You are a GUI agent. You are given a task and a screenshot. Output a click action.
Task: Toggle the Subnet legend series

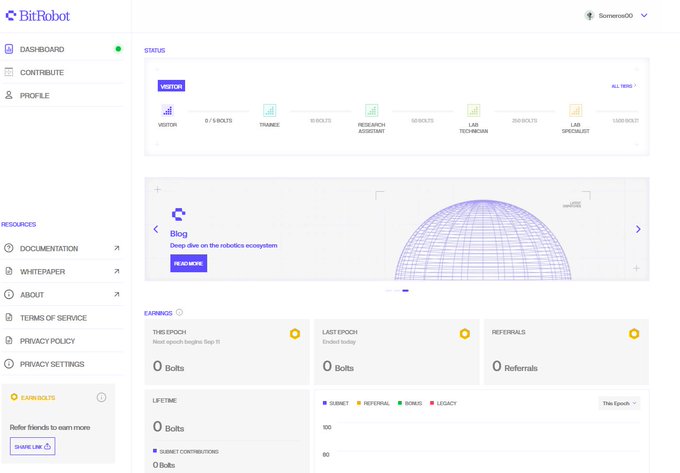pos(336,403)
